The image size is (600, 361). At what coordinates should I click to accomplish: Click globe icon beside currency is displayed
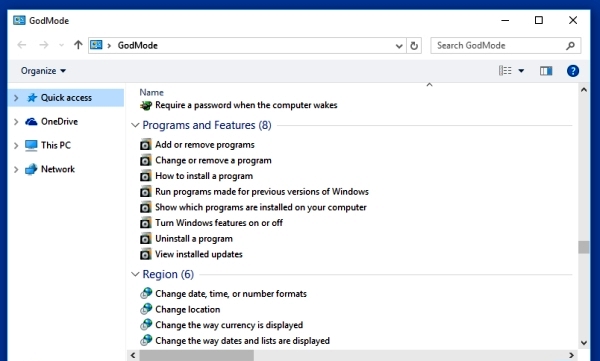tap(146, 325)
